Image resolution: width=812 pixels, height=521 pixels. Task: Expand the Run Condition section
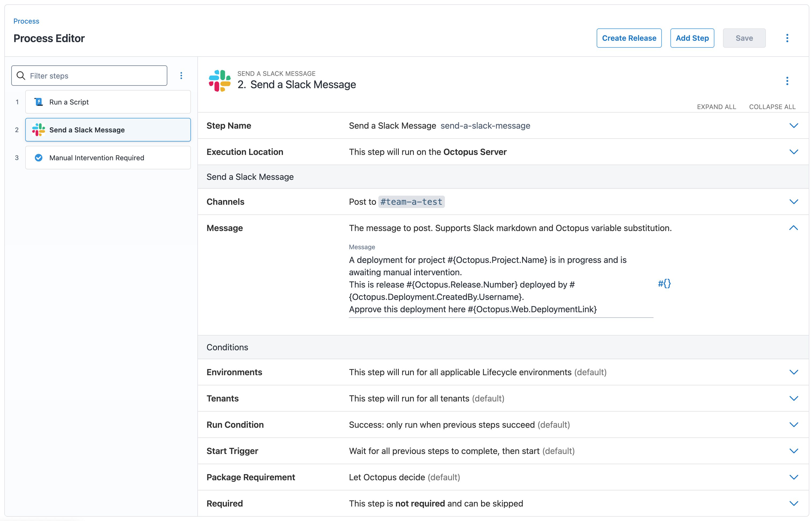pyautogui.click(x=793, y=425)
